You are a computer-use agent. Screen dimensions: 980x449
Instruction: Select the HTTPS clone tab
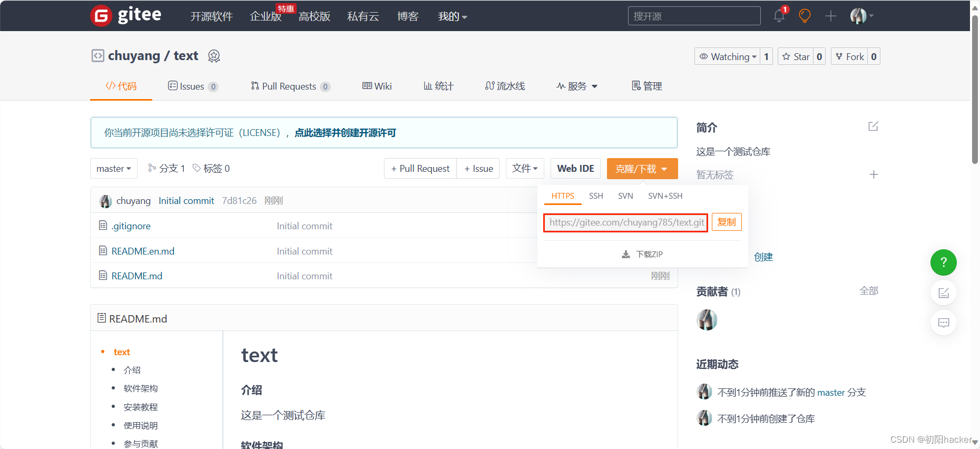point(563,196)
